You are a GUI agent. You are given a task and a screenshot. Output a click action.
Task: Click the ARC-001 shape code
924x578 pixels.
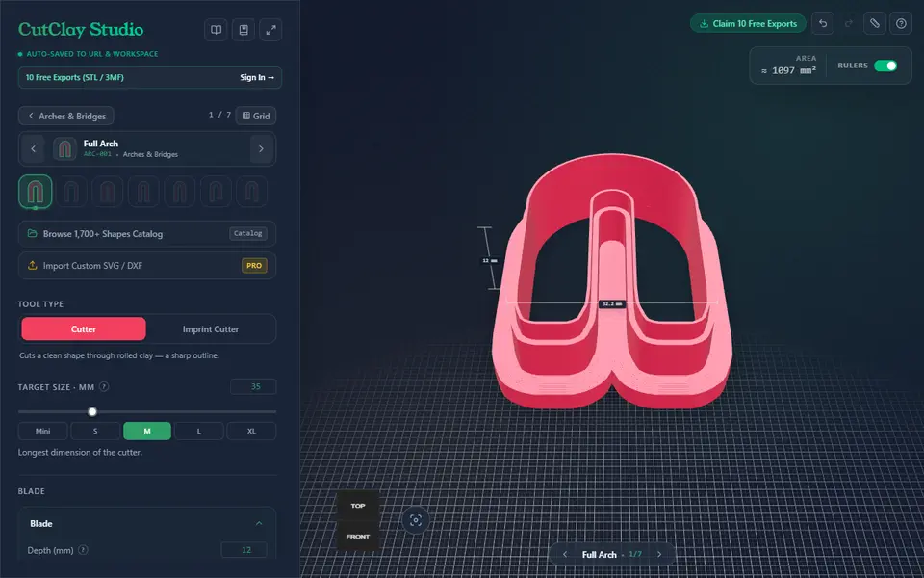pyautogui.click(x=97, y=154)
